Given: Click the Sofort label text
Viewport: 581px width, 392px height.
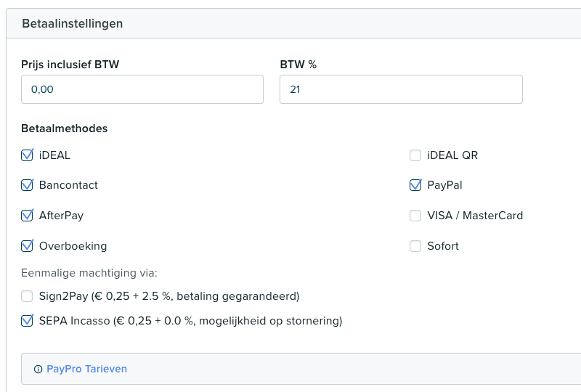Looking at the screenshot, I should 443,246.
